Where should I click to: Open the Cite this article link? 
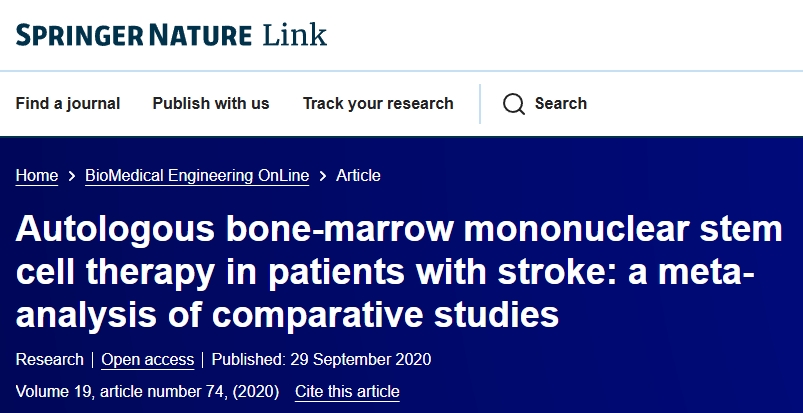(x=347, y=392)
